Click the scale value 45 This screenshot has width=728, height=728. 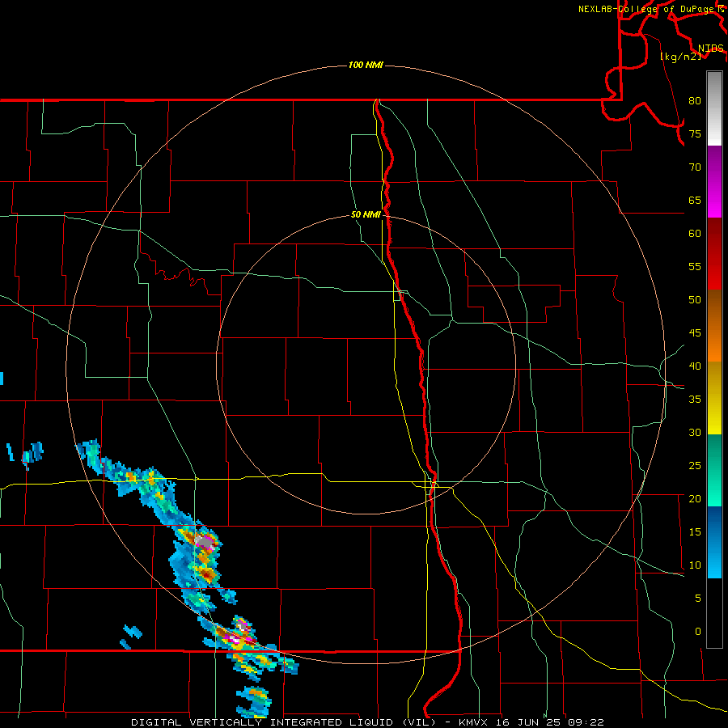(695, 333)
